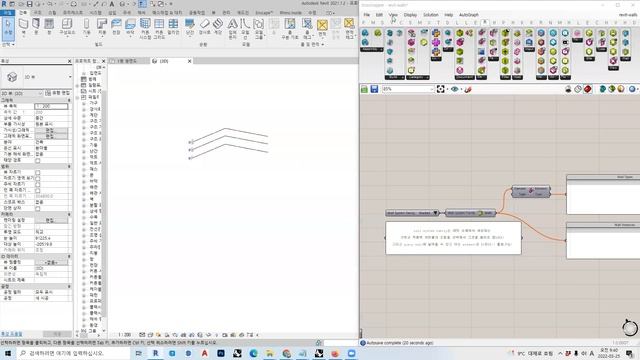Select the Stair tool in Revit ribbon
This screenshot has height=360, width=640.
(218, 28)
